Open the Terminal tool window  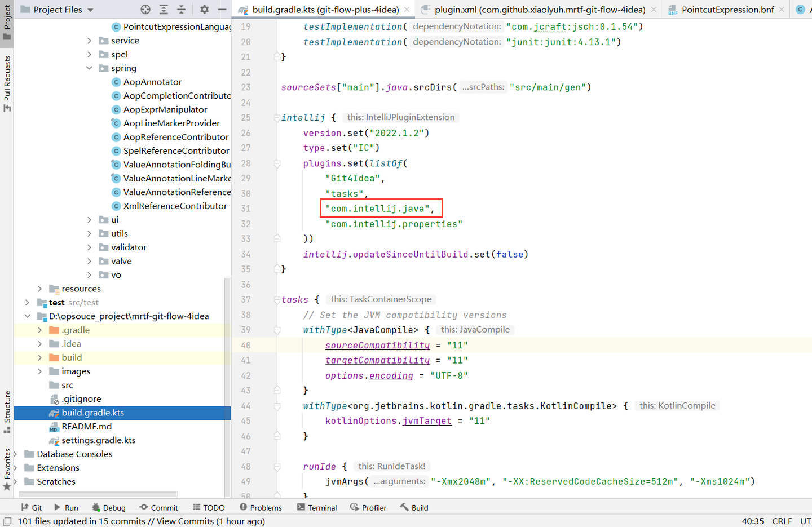tap(317, 507)
